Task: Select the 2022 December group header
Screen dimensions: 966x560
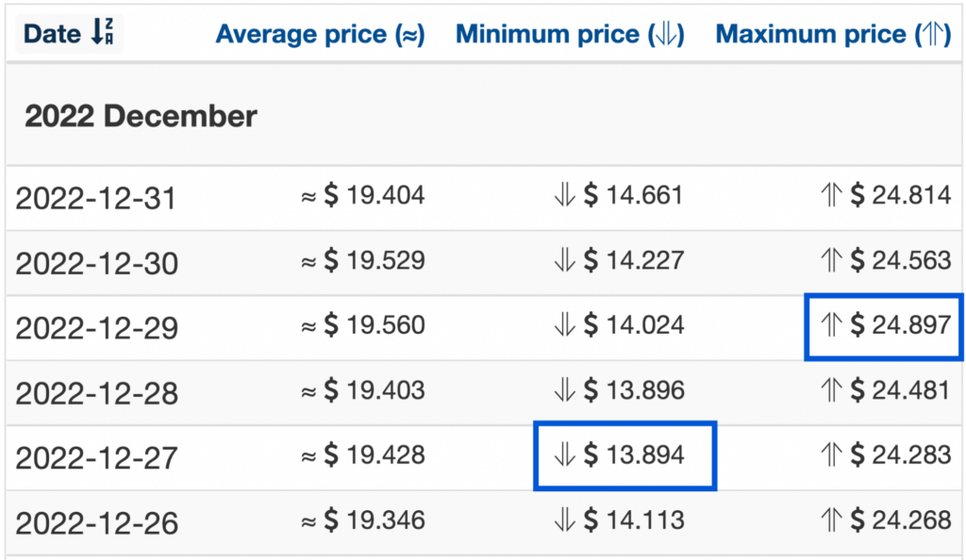Action: pos(141,116)
